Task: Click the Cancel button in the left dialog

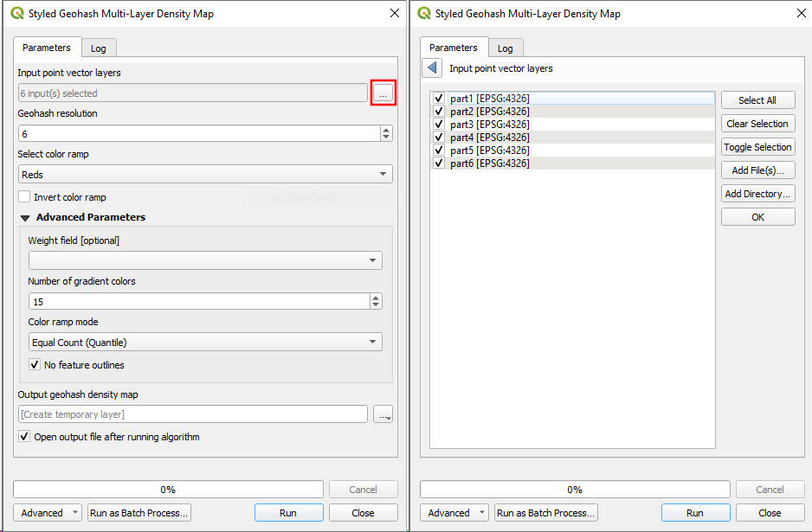Action: 363,489
